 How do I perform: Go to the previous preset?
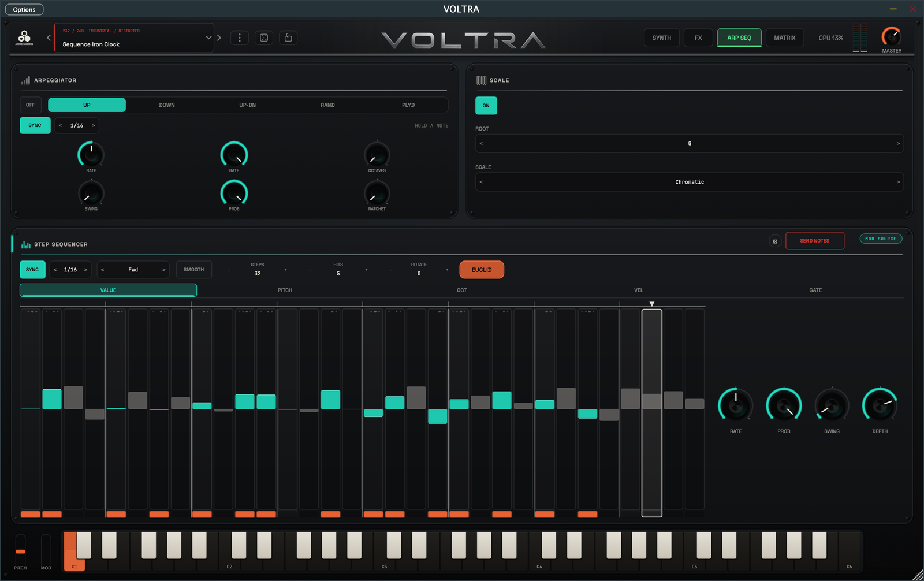point(49,38)
